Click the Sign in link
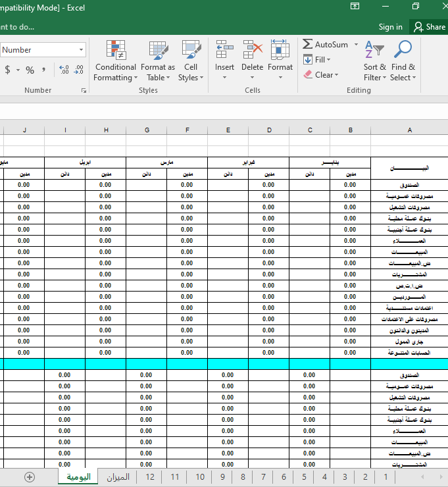This screenshot has width=448, height=487. (x=390, y=27)
